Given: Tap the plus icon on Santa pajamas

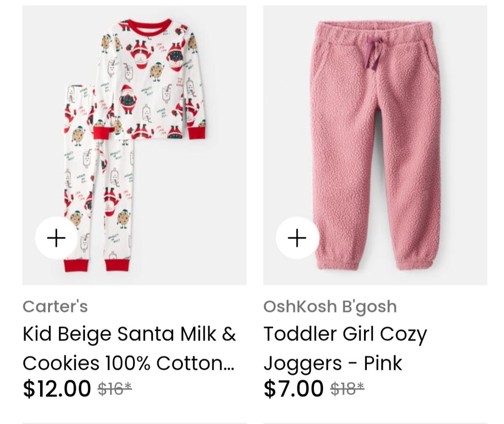Looking at the screenshot, I should coord(56,238).
